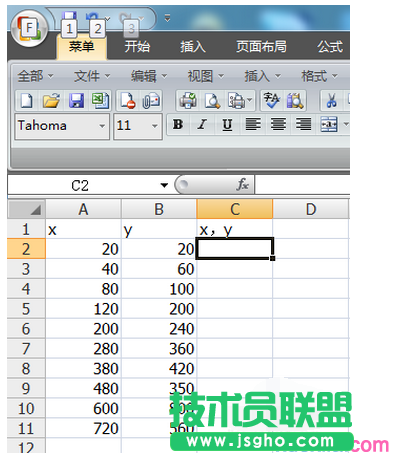Expand the merge and center dropdown arrow
The width and height of the screenshot is (397, 457).
(346, 125)
